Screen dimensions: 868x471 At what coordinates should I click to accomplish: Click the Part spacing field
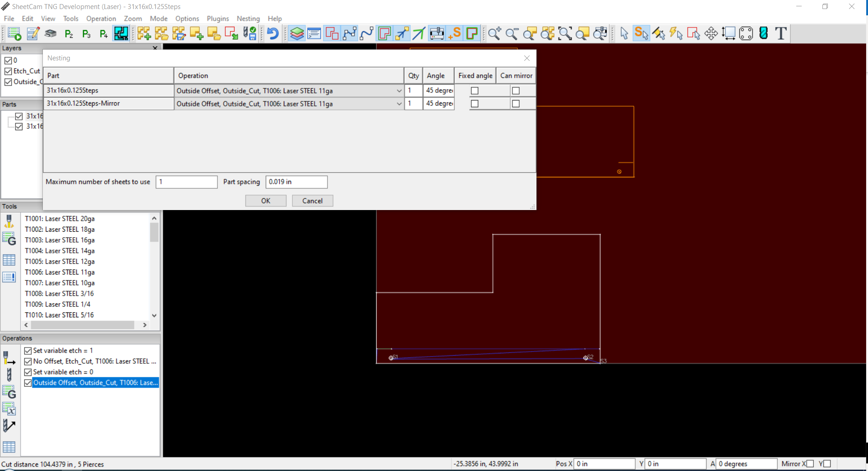(296, 182)
